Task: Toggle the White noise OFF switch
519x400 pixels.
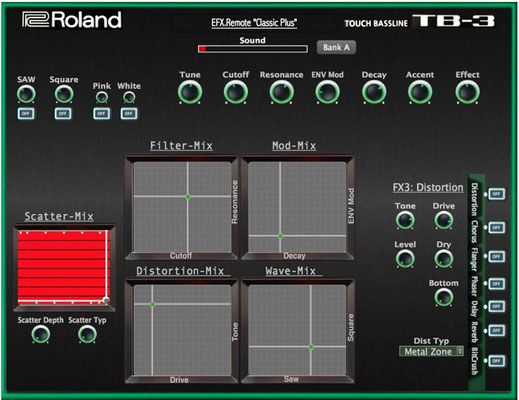Action: [x=129, y=114]
